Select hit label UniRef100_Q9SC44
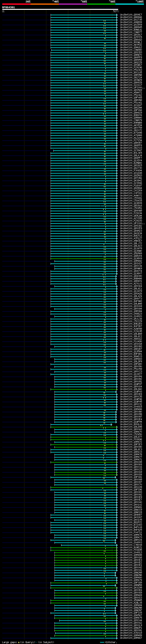Image resolution: width=146 pixels, height=644 pixels. pos(131,620)
